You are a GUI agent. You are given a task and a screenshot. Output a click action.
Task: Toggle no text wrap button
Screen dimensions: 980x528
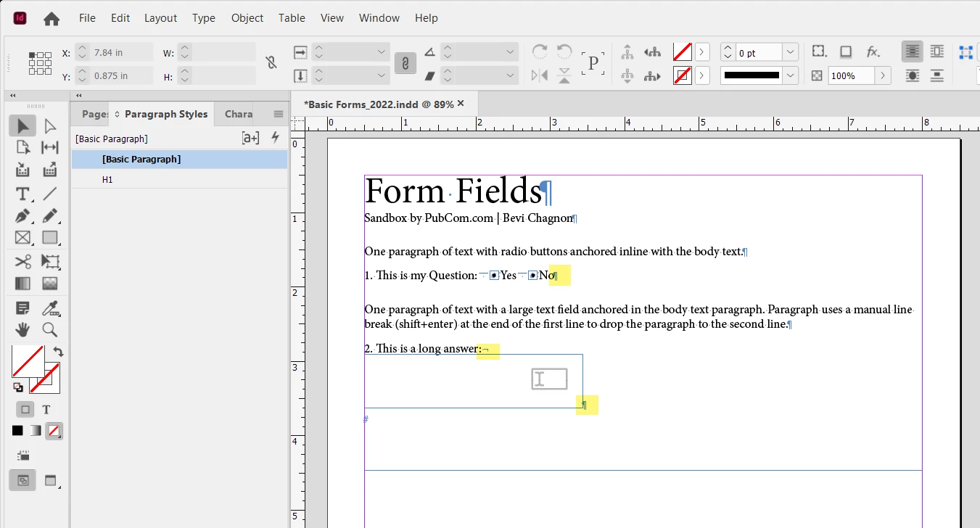tap(912, 51)
